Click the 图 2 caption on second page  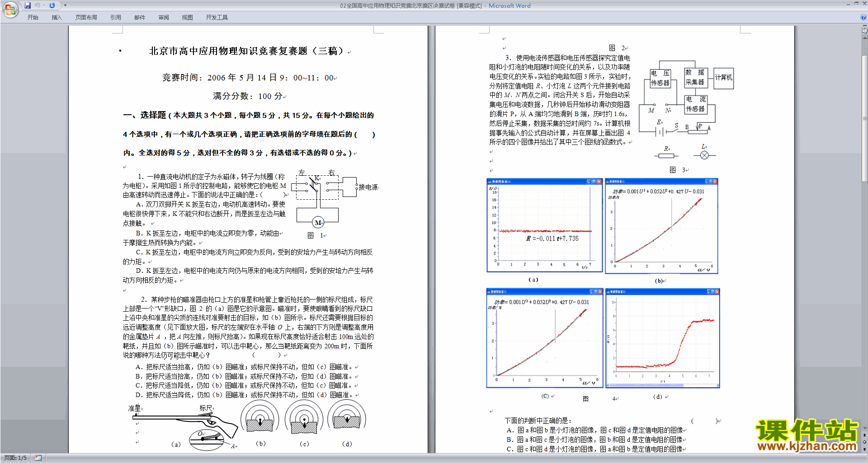(x=617, y=48)
